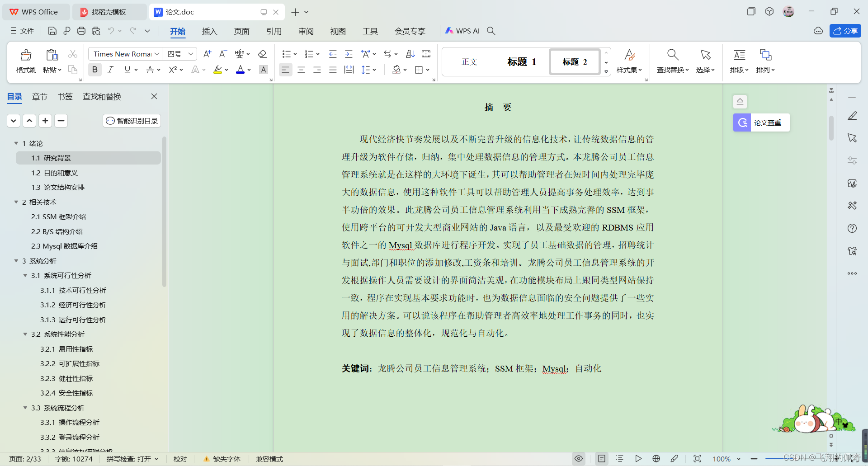Toggle Bold formatting
Screen dimensions: 868x466
point(94,70)
